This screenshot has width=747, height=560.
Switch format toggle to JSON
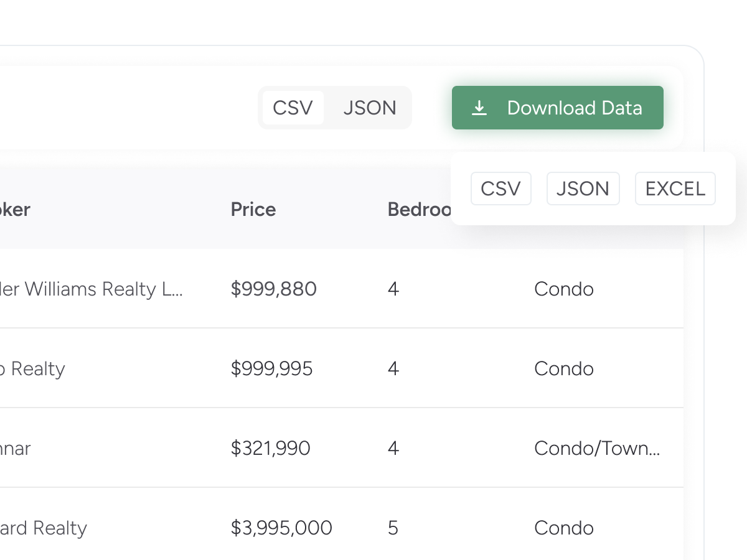tap(370, 108)
